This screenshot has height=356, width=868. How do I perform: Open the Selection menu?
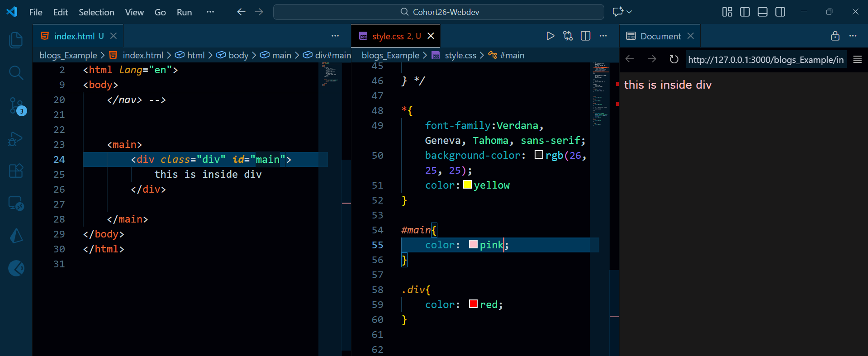[x=96, y=12]
